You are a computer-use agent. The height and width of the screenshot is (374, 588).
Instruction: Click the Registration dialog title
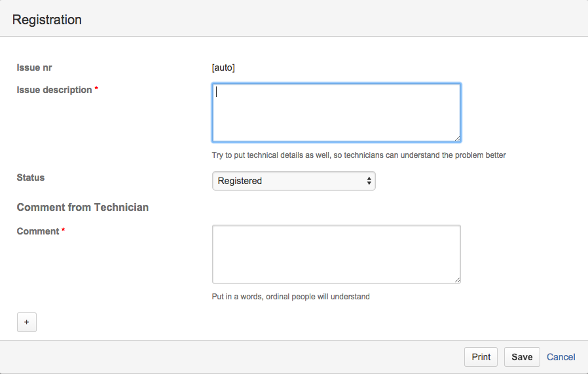47,20
